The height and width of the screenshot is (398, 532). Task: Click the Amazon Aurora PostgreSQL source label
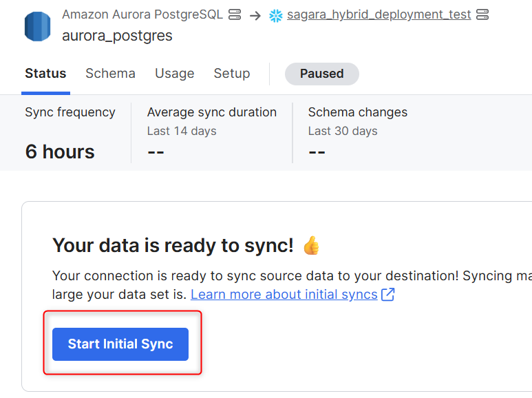[x=142, y=14]
